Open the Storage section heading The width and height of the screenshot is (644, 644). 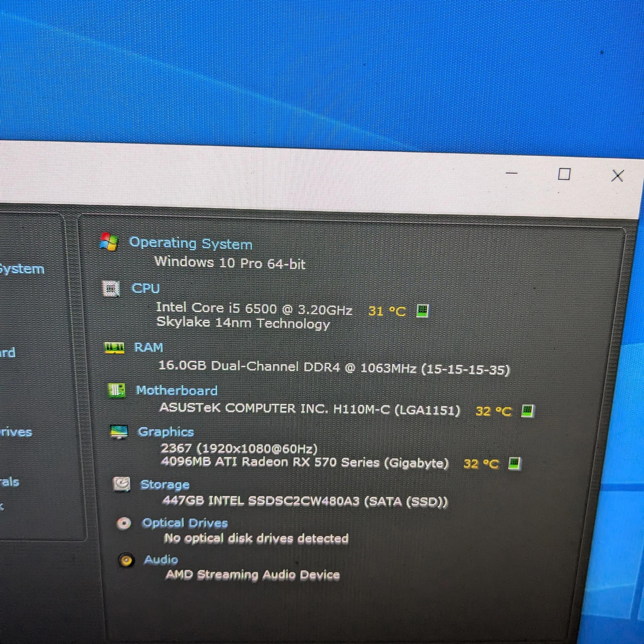(x=165, y=484)
